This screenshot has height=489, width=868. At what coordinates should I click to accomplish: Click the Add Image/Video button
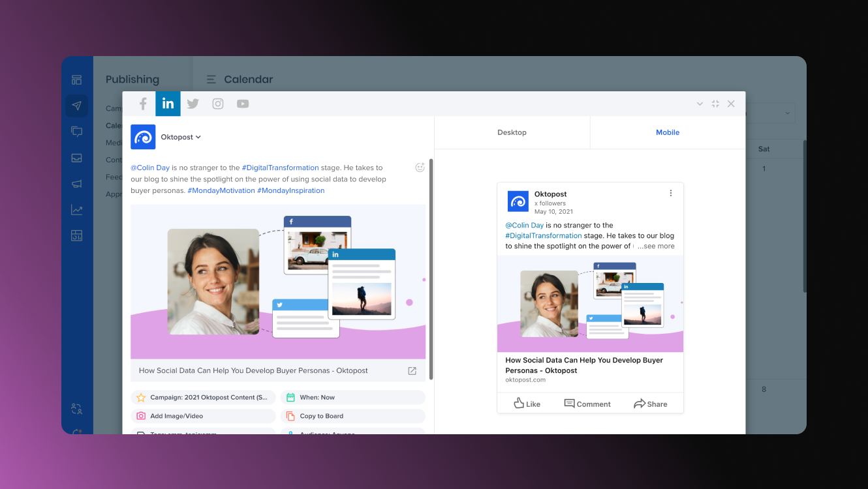click(203, 416)
